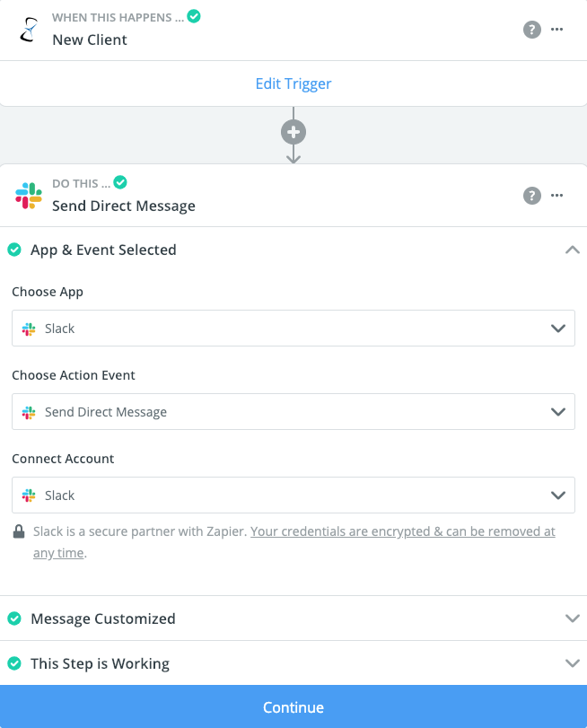The height and width of the screenshot is (728, 587).
Task: Collapse the App & Event Selected section
Action: click(572, 250)
